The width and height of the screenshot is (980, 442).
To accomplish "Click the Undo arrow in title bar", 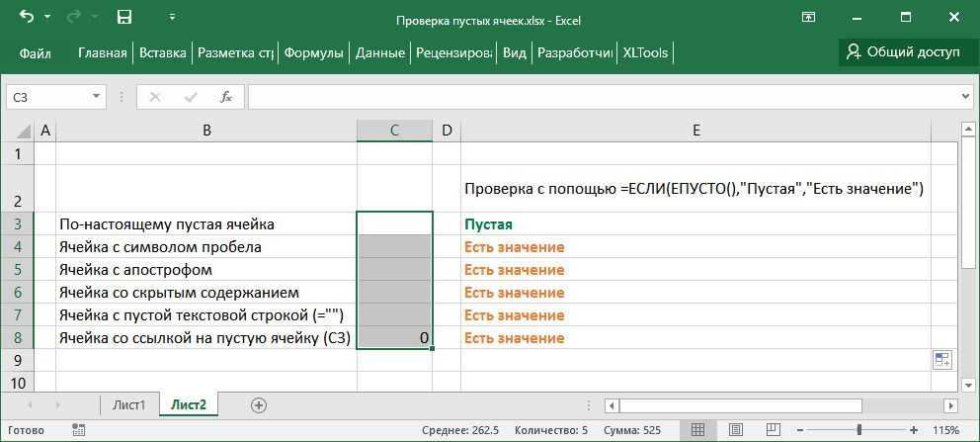I will pos(27,17).
